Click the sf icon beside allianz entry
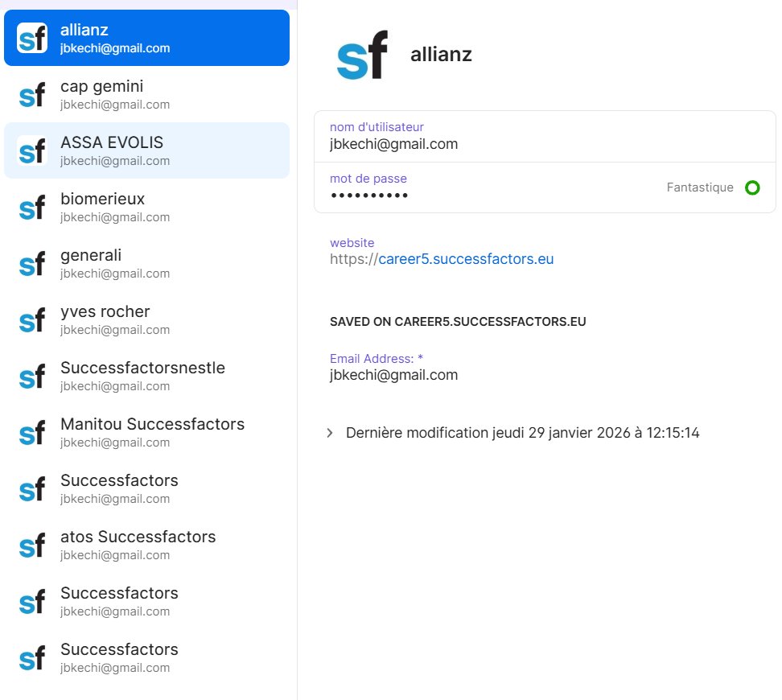Screen dimensions: 782x700 [x=32, y=38]
